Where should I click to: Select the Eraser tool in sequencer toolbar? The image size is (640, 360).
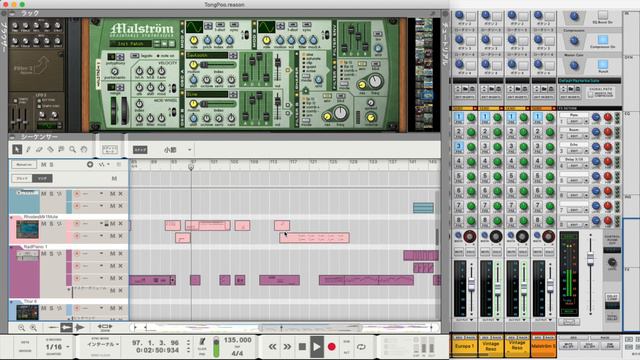tap(39, 149)
